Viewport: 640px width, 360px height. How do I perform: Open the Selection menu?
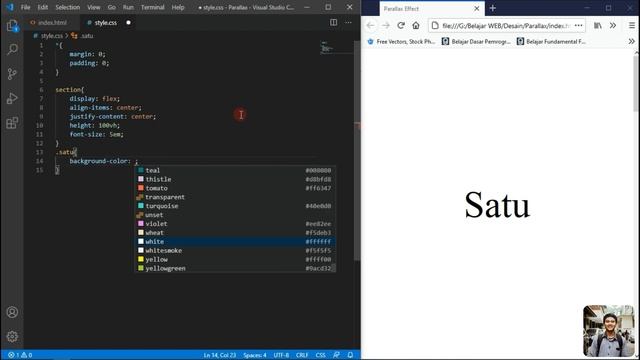[x=67, y=7]
